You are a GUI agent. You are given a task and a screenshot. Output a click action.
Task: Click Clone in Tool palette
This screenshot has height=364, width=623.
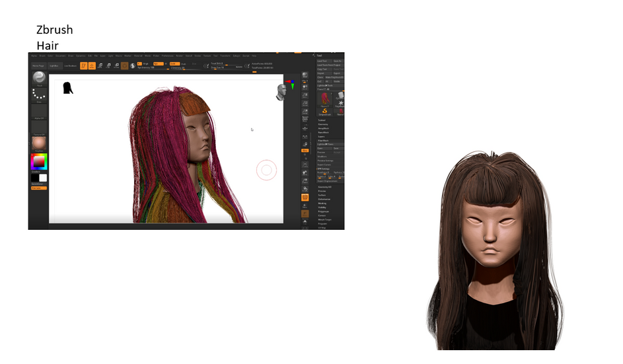point(320,77)
